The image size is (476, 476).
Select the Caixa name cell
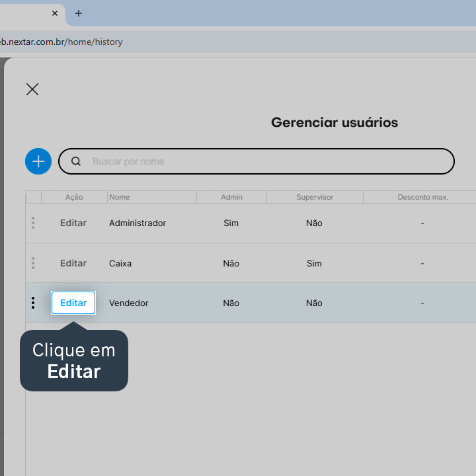click(120, 263)
